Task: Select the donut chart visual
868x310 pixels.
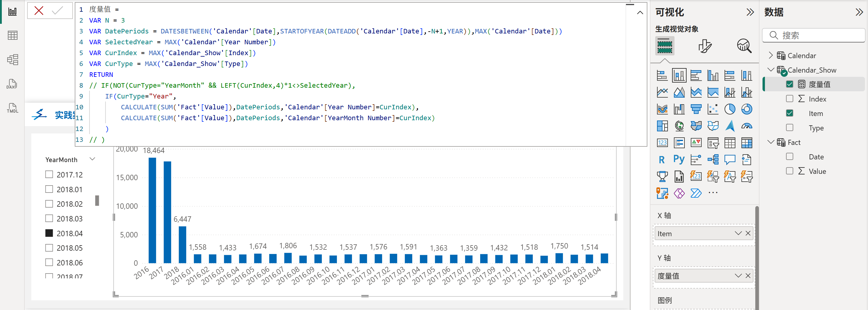Action: (746, 109)
